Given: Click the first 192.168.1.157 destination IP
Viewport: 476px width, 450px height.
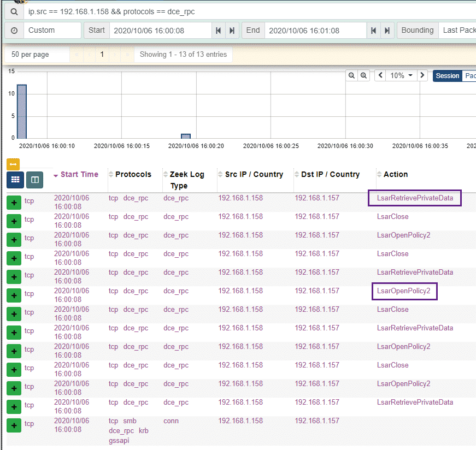Looking at the screenshot, I should 317,198.
